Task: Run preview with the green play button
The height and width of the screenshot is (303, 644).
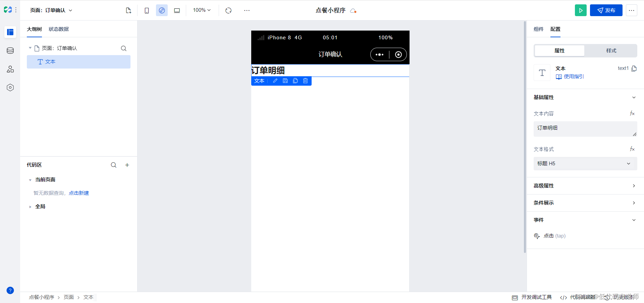Action: (581, 10)
